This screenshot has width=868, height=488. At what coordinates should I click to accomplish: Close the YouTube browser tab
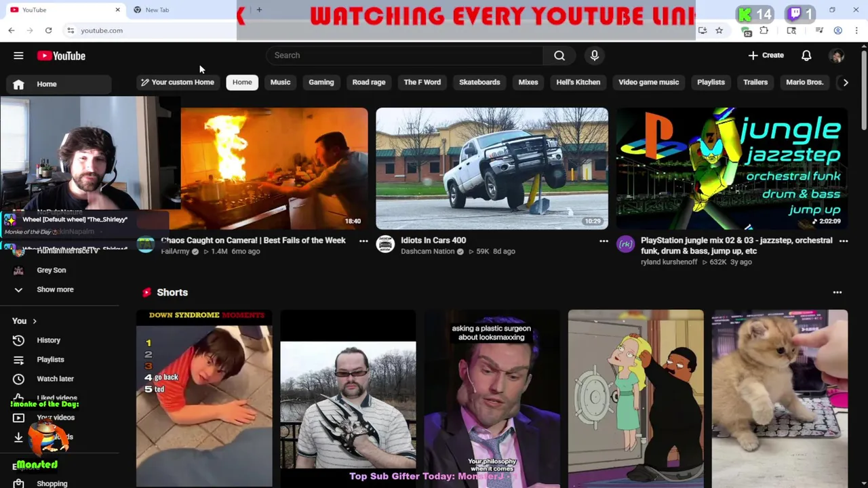tap(117, 10)
